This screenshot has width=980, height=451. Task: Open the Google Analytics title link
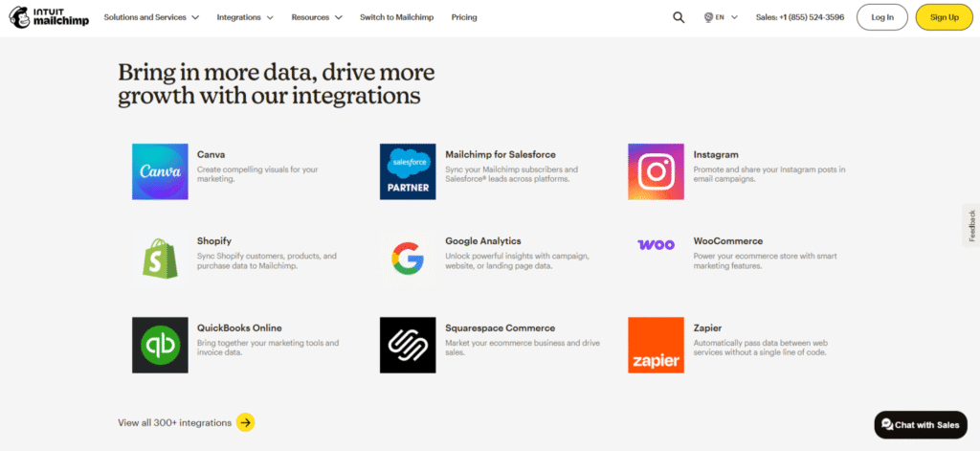tap(483, 241)
